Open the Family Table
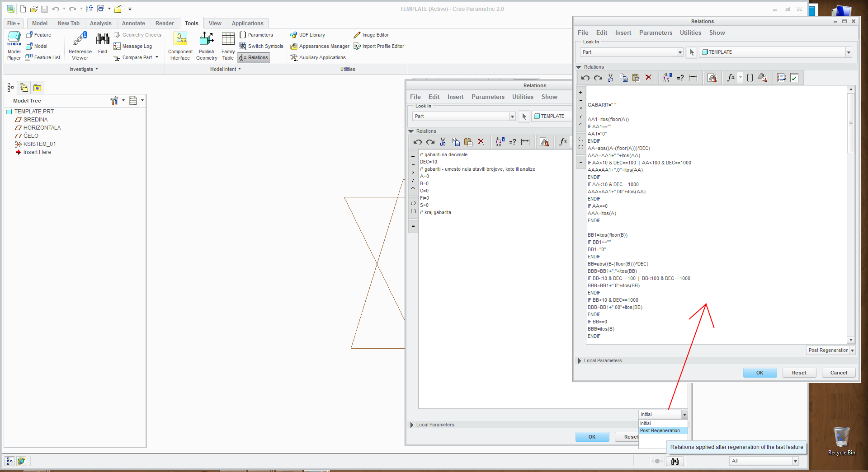The width and height of the screenshot is (868, 472). (228, 46)
